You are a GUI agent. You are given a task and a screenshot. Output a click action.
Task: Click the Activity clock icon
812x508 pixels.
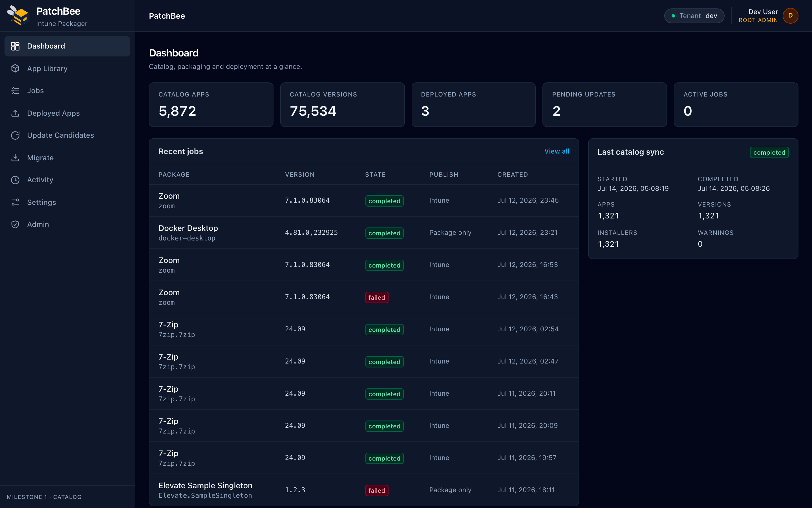click(15, 180)
